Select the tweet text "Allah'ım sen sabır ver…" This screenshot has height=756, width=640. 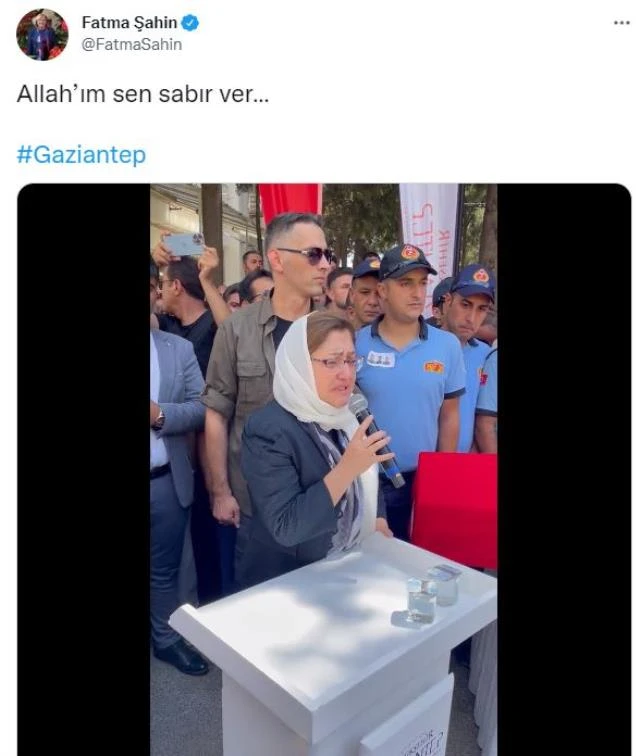[x=143, y=94]
